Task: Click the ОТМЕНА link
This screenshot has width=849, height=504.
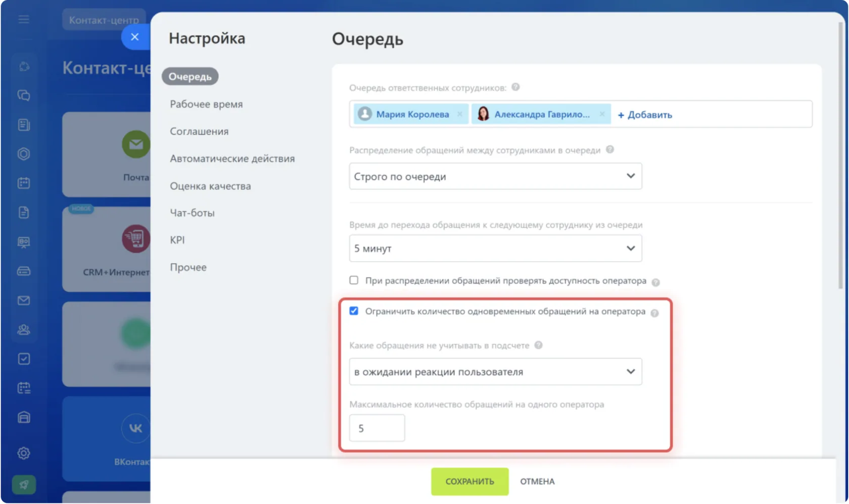Action: 537,481
